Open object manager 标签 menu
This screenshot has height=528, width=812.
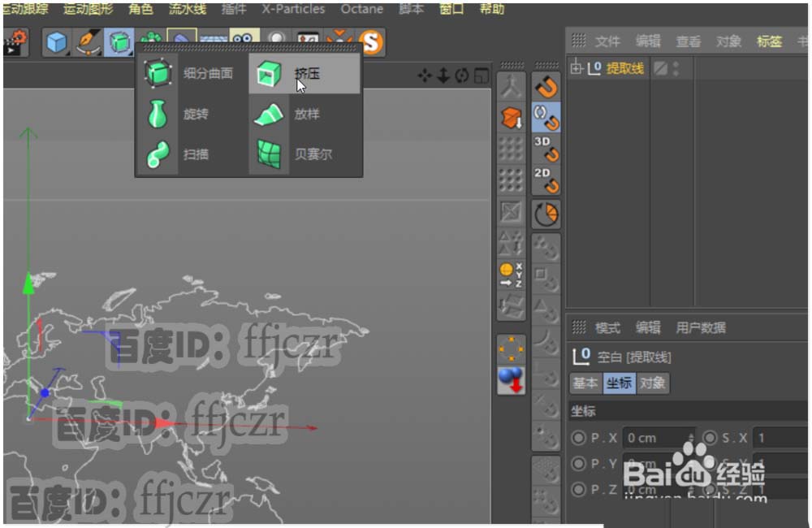pos(769,41)
